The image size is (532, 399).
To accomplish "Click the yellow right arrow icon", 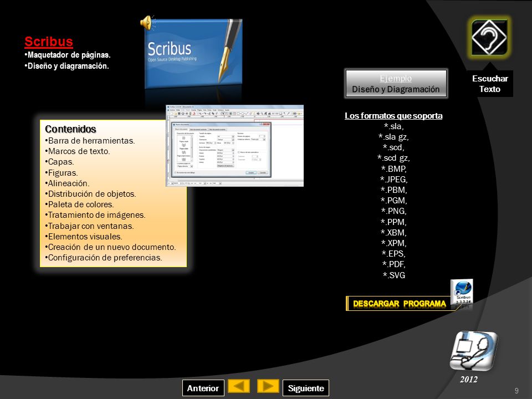I will click(x=268, y=386).
